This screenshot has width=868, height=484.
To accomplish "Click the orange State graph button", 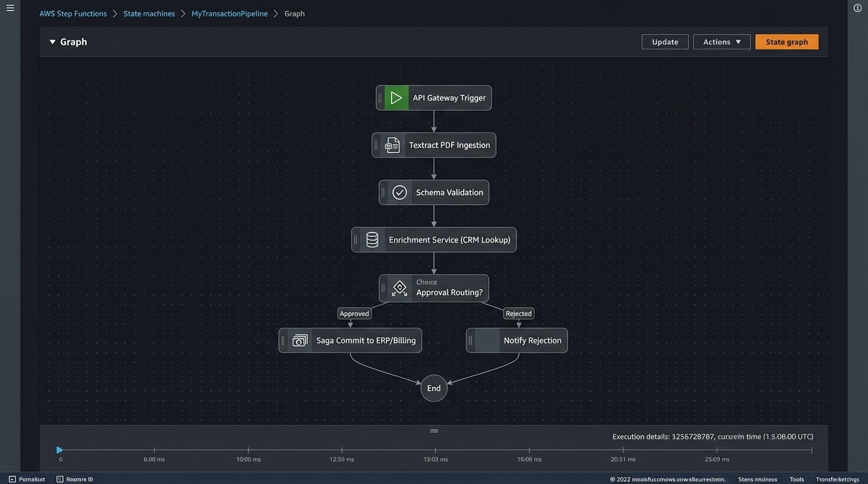I will pyautogui.click(x=787, y=42).
